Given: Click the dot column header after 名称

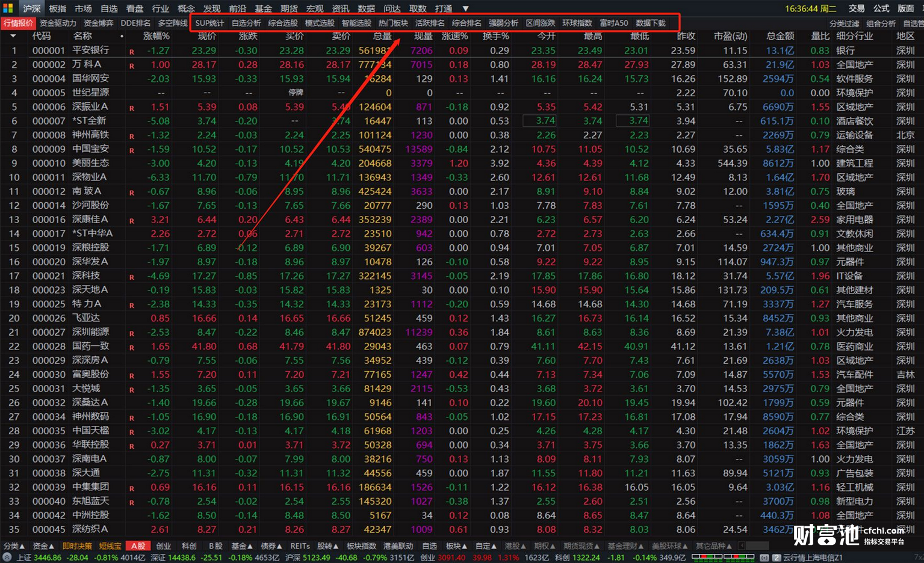Looking at the screenshot, I should (122, 36).
